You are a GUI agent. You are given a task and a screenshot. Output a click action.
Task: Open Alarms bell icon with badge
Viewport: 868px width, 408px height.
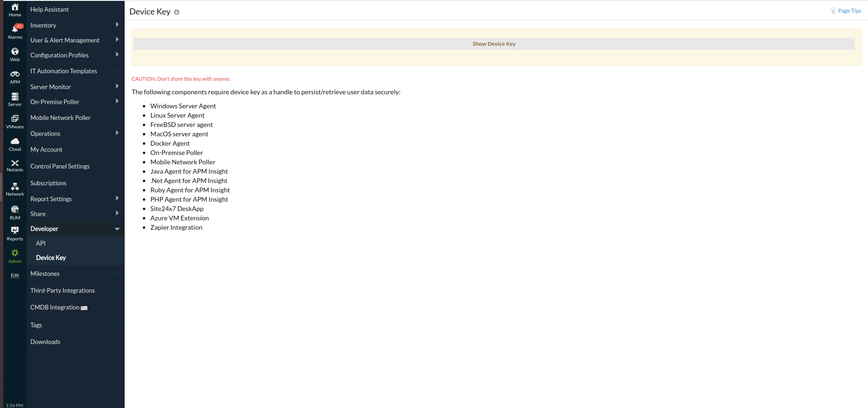click(x=15, y=31)
